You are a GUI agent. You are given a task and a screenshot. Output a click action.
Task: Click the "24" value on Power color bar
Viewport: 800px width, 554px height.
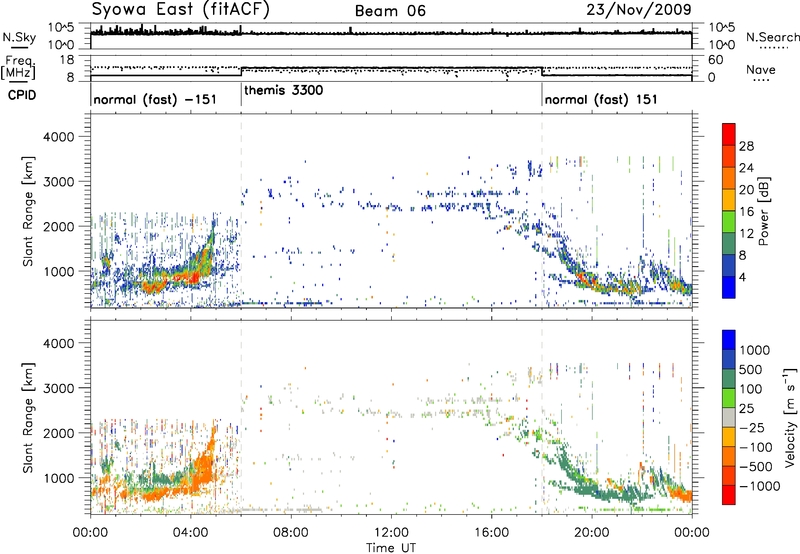click(746, 168)
